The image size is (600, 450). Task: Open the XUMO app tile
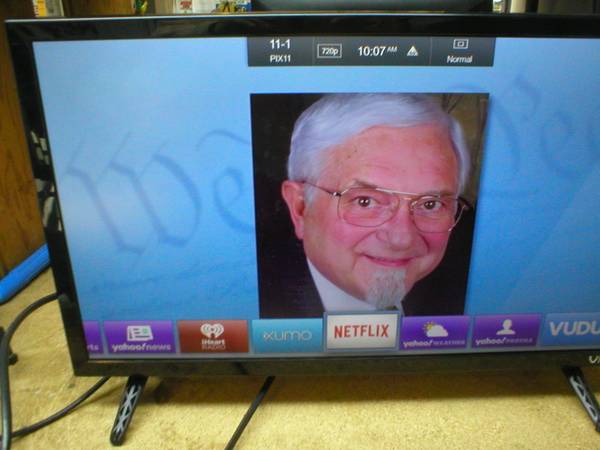(x=287, y=336)
